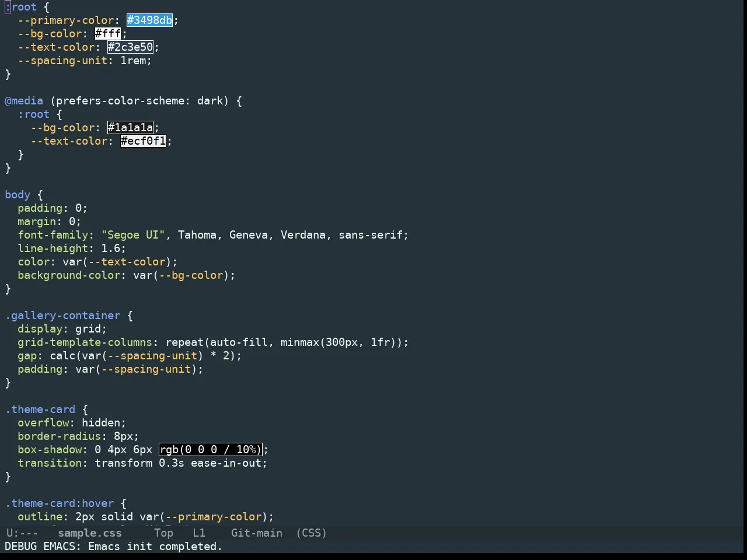Screen dimensions: 747x560
Task: Click the body selector
Action: (18, 195)
